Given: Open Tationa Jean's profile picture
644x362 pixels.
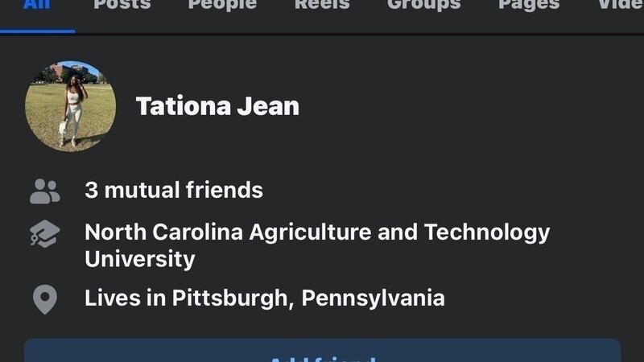Looking at the screenshot, I should (71, 106).
